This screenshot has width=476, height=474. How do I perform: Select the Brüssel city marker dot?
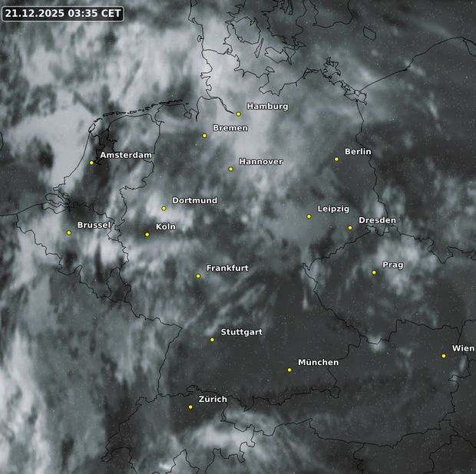point(69,233)
